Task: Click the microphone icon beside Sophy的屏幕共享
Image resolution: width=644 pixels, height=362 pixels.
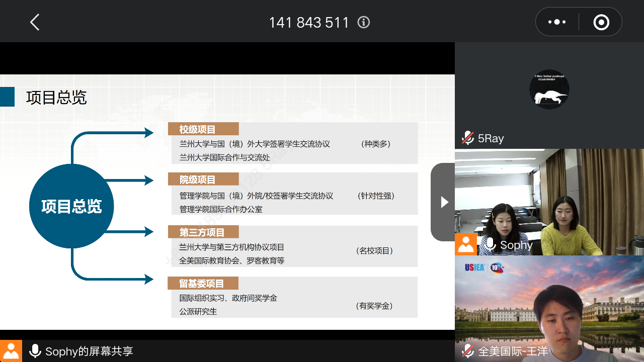Action: coord(35,351)
